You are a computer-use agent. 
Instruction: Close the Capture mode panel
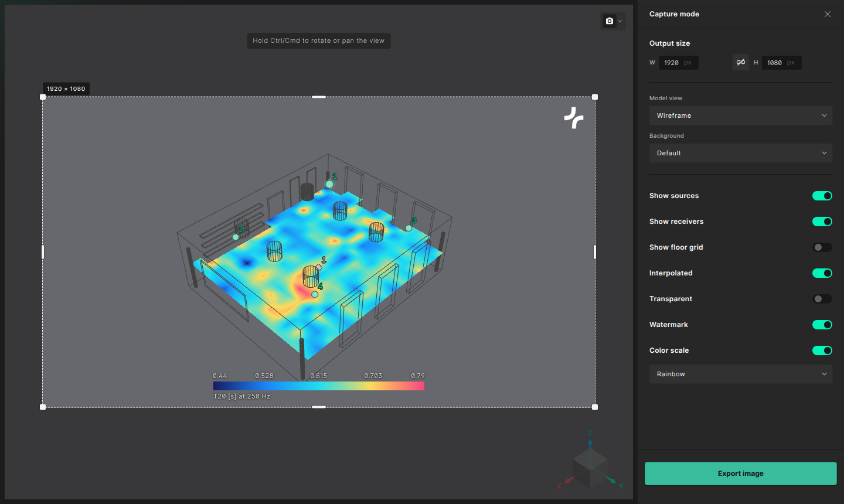tap(828, 14)
